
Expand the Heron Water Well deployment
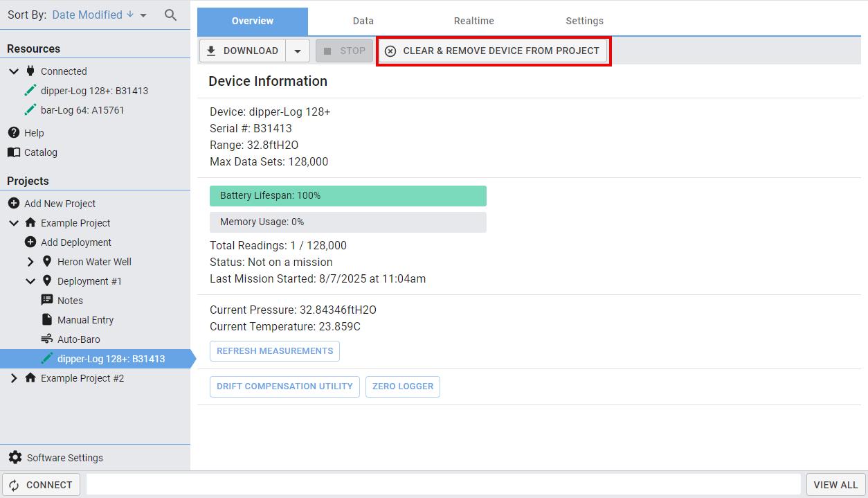tap(30, 262)
